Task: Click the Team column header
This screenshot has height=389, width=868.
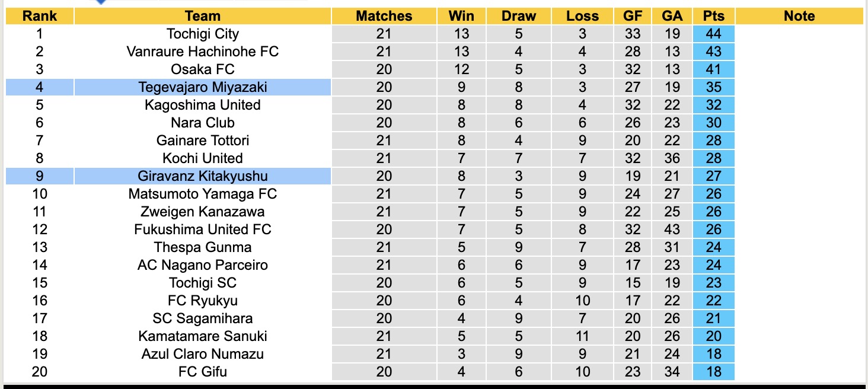Action: [x=202, y=16]
